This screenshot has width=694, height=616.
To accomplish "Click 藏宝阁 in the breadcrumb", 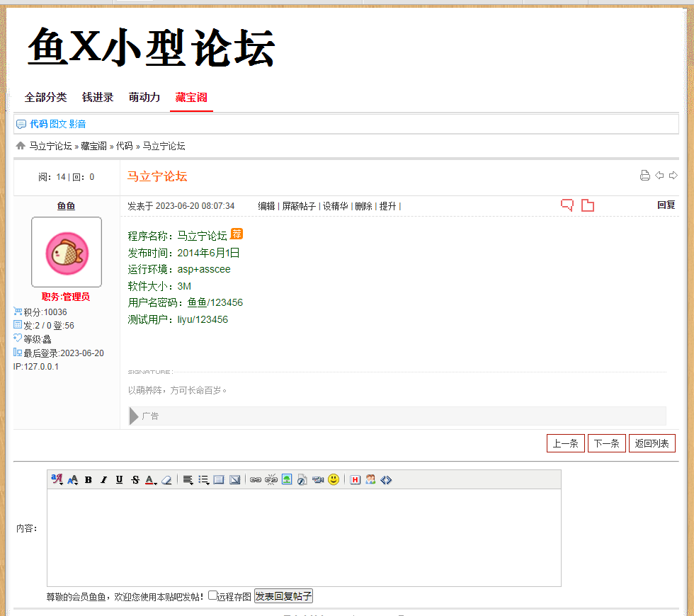I will [93, 146].
